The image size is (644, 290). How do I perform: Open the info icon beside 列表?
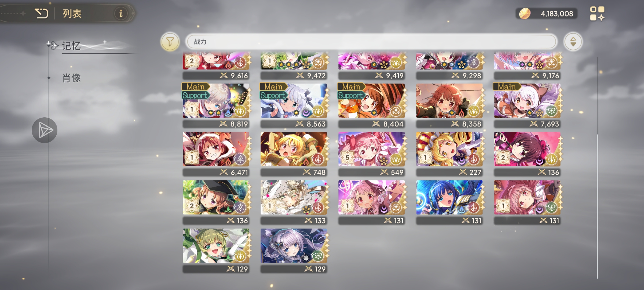[x=121, y=13]
